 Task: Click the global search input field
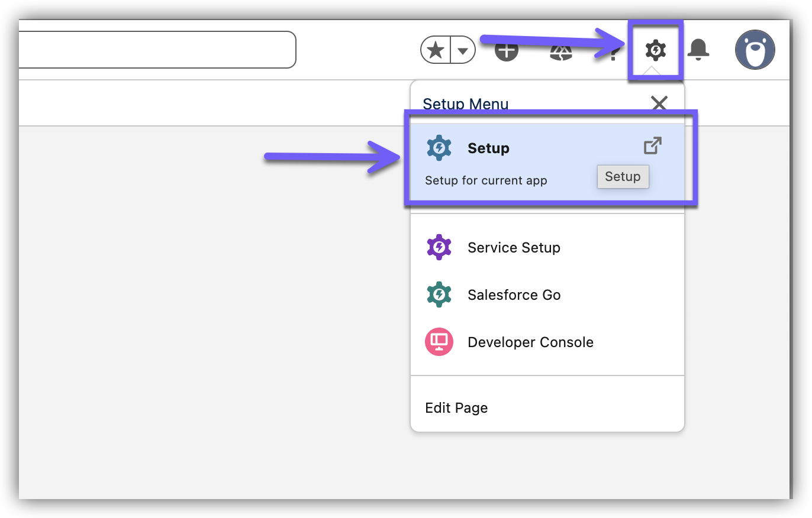157,50
